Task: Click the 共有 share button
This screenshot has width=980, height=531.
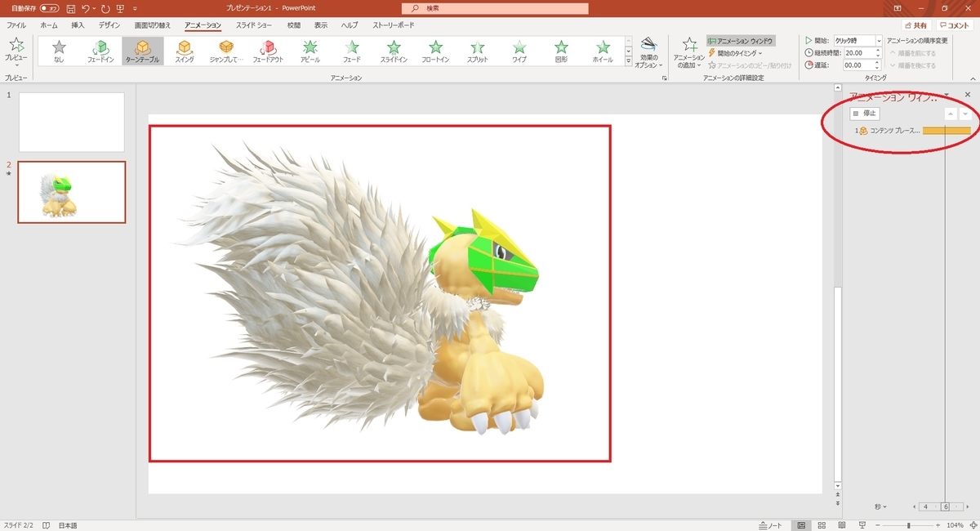Action: [x=917, y=25]
